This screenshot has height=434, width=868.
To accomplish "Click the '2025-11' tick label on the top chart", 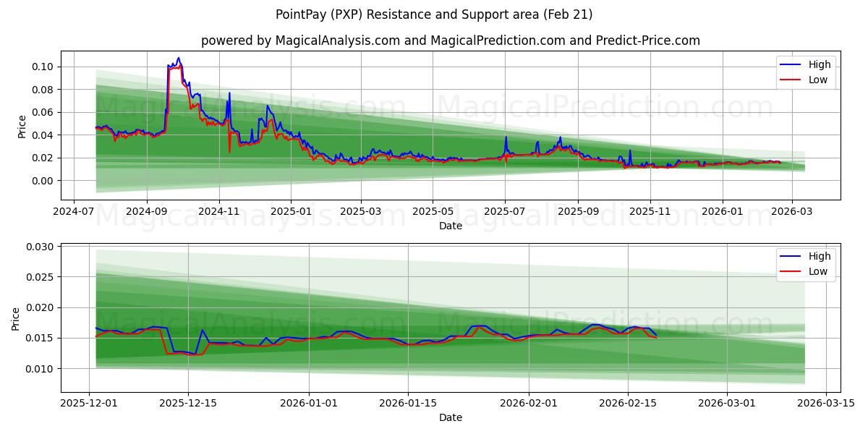I will (650, 212).
